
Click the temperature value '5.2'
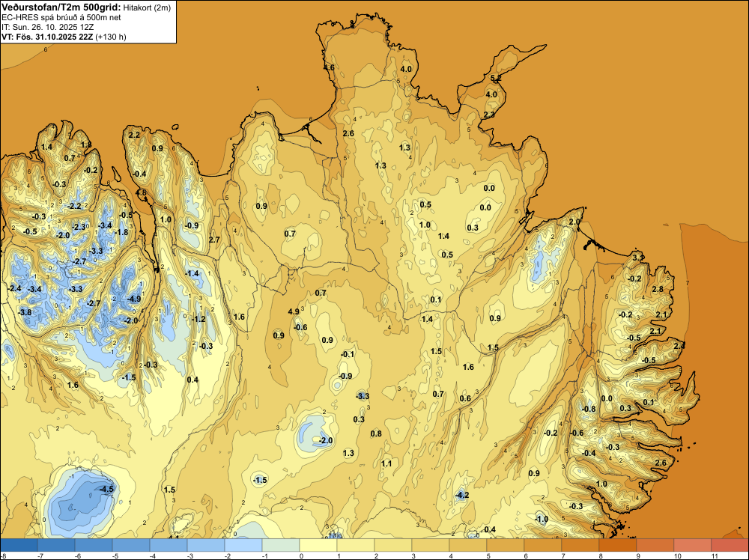coord(496,78)
